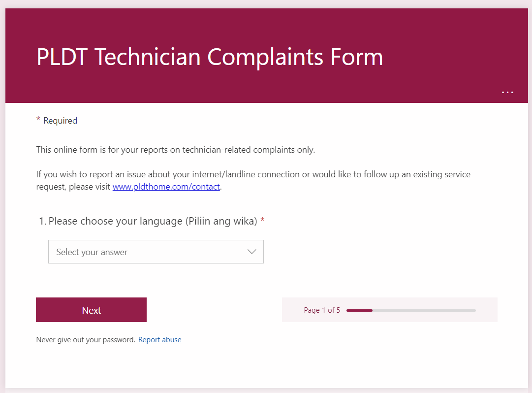Screen dimensions: 532x393
Task: Open the www.pldthome.com/contact link
Action: (166, 187)
